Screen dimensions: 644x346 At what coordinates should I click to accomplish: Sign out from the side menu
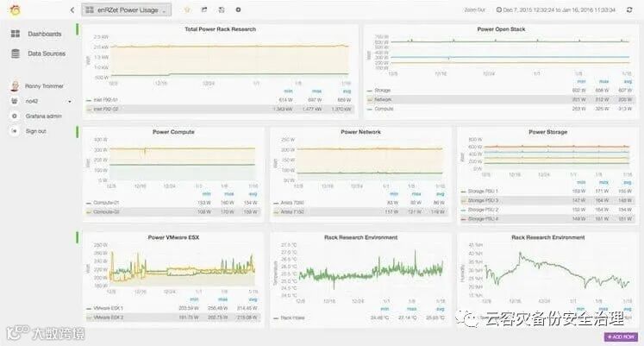(x=35, y=131)
